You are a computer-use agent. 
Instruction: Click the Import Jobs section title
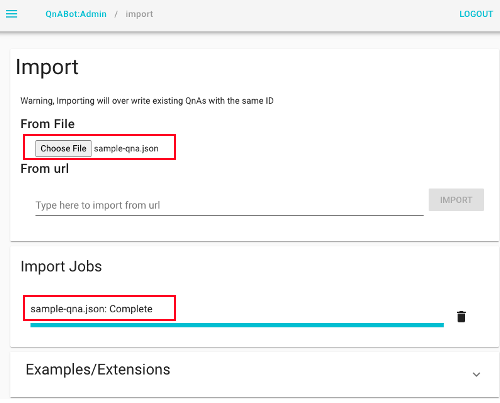61,266
